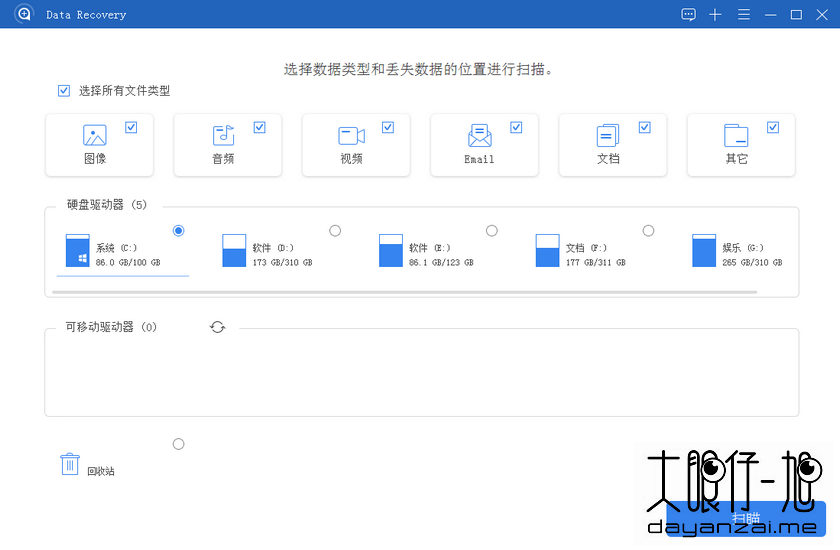The width and height of the screenshot is (840, 550).
Task: Uncheck the 图像 file type checkbox
Action: point(131,127)
